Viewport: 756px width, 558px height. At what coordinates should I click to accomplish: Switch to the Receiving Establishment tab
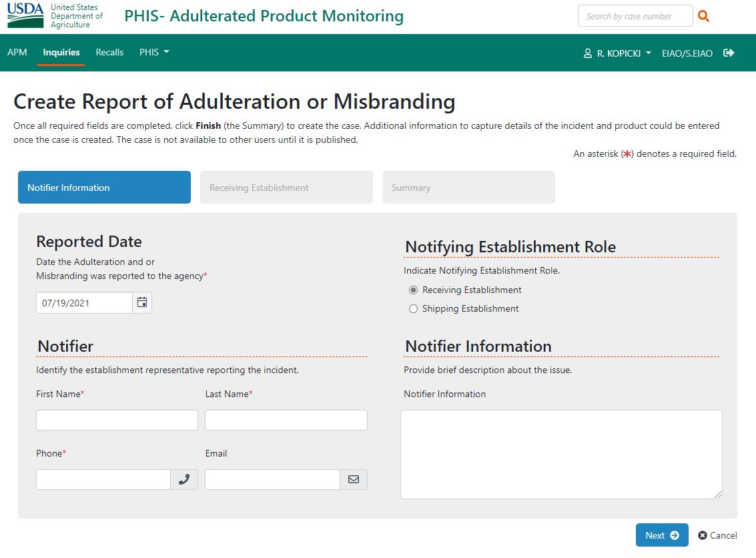(x=286, y=188)
